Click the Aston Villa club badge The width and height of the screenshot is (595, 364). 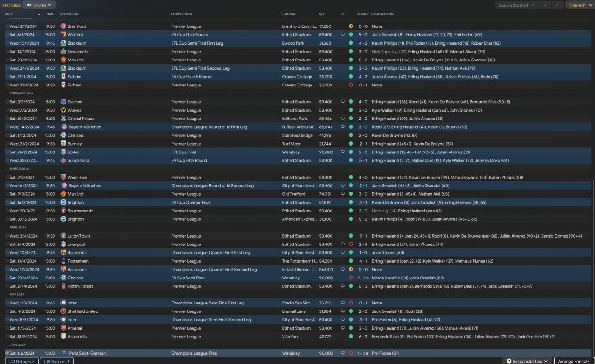point(63,336)
